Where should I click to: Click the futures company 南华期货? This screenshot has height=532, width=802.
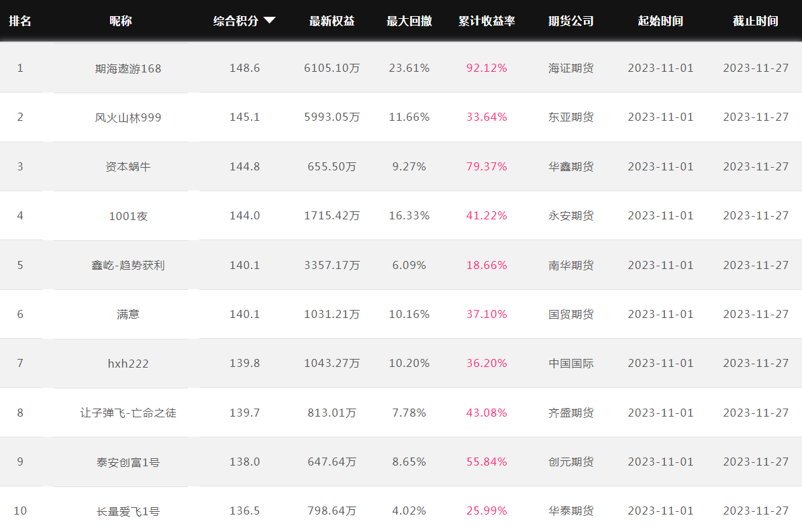(571, 265)
